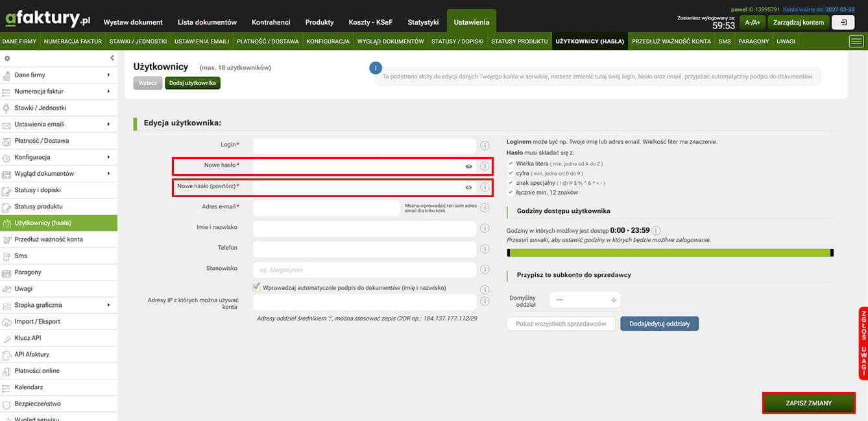Click the info icon next to access hours 0:00 - 23:59
The image size is (868, 421).
point(656,230)
